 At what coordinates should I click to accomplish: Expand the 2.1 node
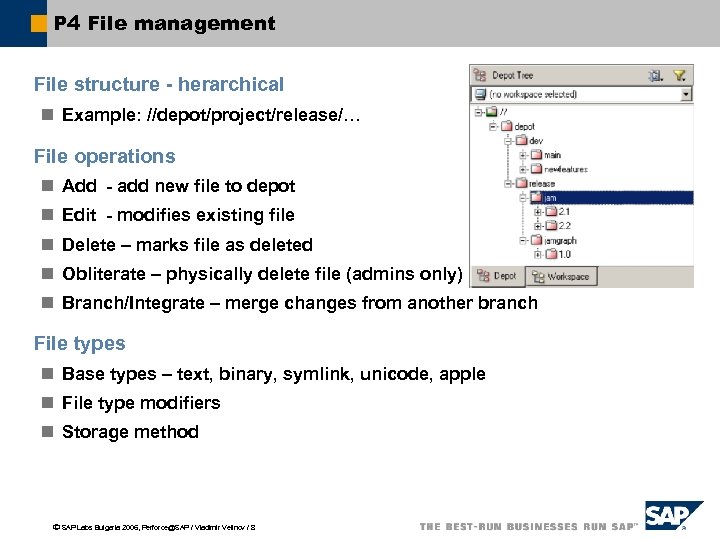(x=538, y=212)
